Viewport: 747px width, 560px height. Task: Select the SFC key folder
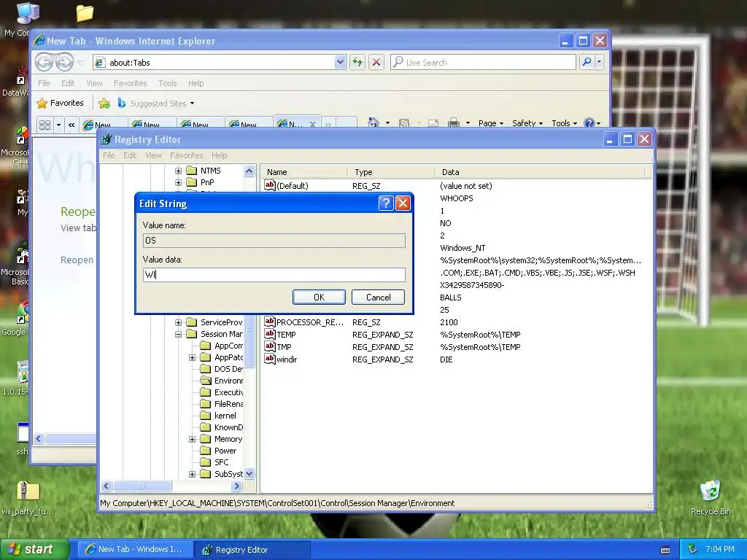[205, 462]
